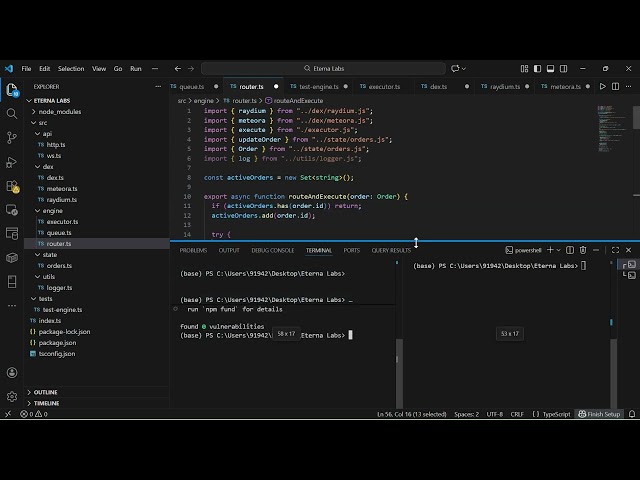Viewport: 640px width, 480px height.
Task: Change the TypeScript language mode
Action: pyautogui.click(x=556, y=414)
